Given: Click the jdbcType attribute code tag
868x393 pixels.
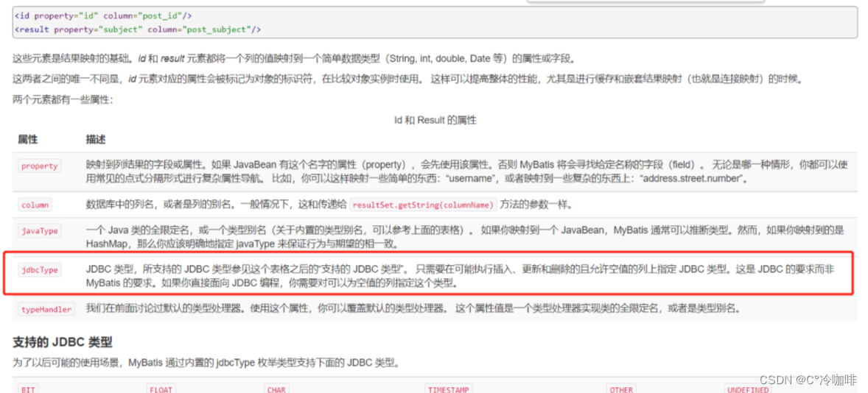Looking at the screenshot, I should tap(39, 270).
